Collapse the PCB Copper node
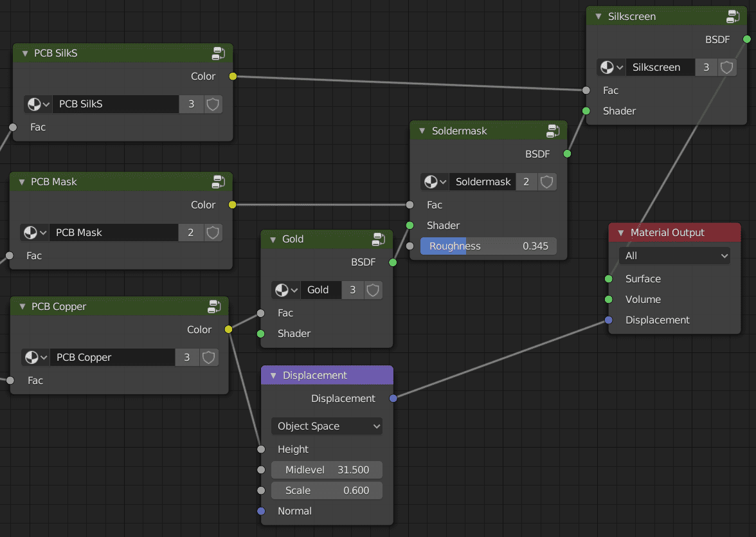The height and width of the screenshot is (537, 756). tap(22, 306)
